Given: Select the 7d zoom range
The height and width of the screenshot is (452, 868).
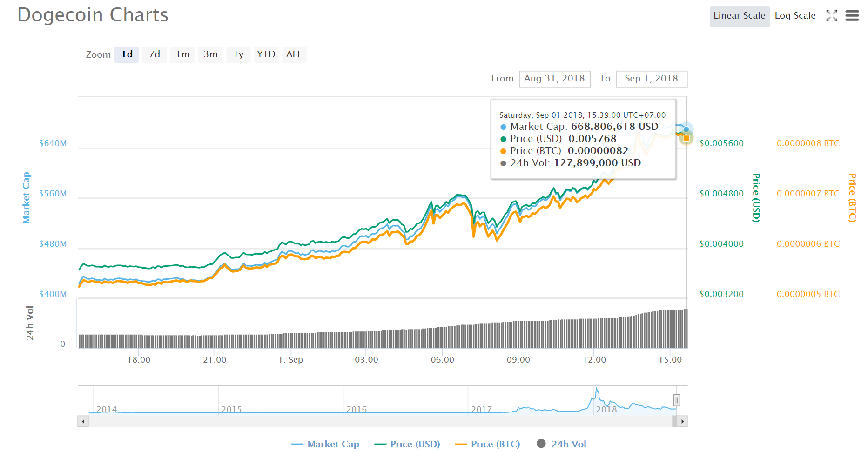Looking at the screenshot, I should (155, 54).
